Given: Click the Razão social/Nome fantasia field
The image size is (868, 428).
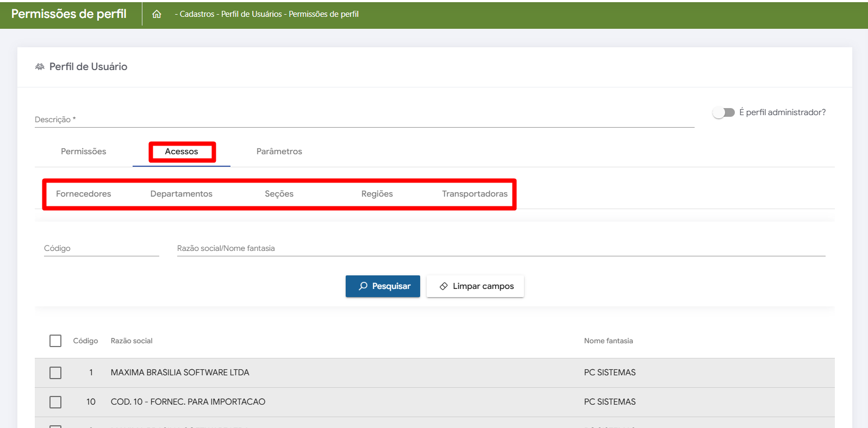Looking at the screenshot, I should (500, 248).
